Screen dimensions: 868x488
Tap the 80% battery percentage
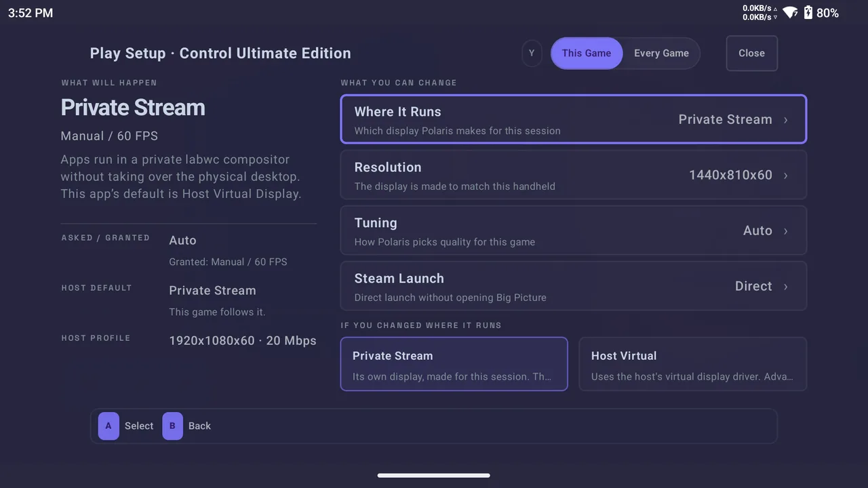click(827, 13)
